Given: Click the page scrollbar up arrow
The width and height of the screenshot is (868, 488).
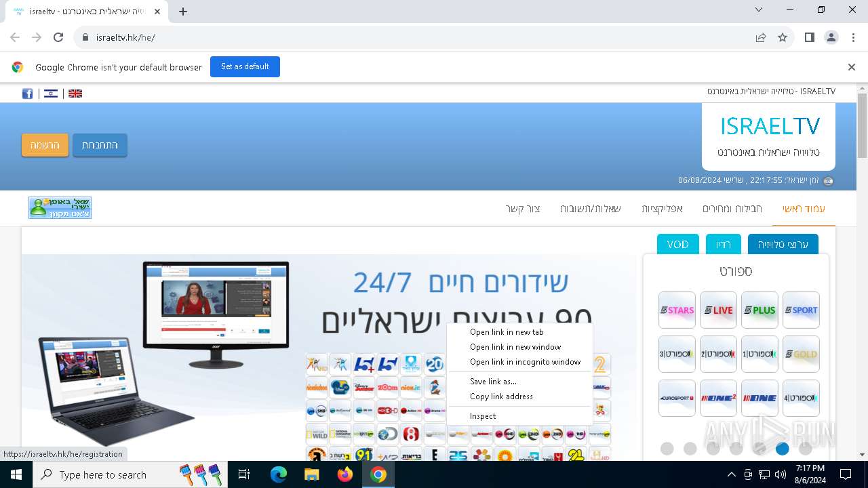Looking at the screenshot, I should point(862,89).
